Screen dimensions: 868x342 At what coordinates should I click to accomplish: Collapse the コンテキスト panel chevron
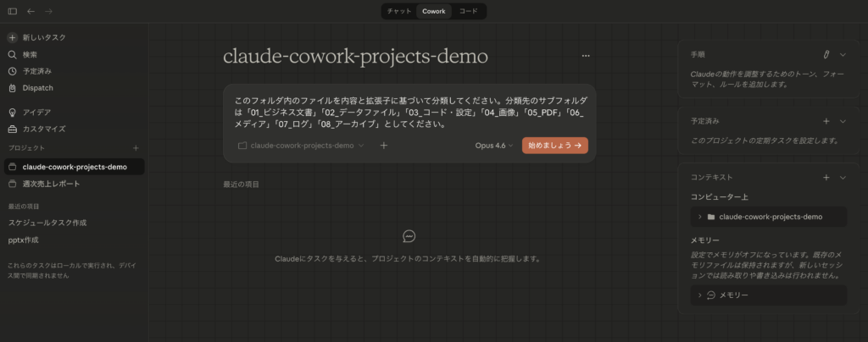click(x=843, y=178)
